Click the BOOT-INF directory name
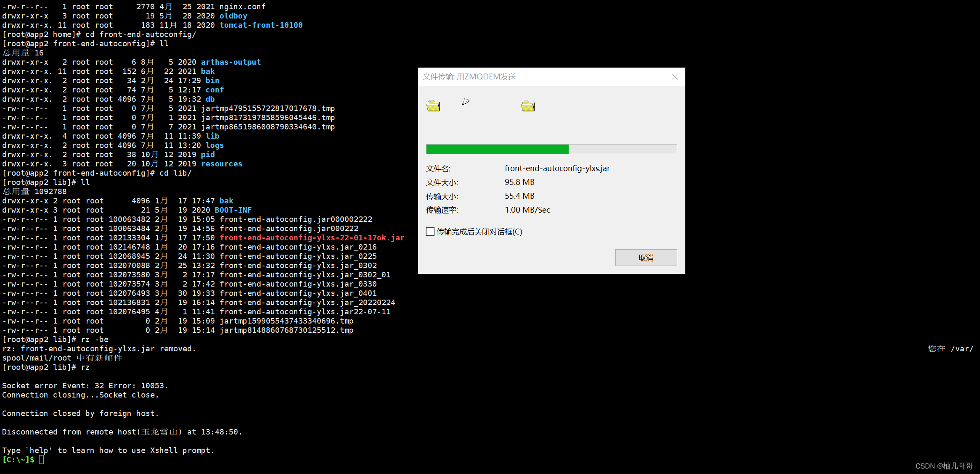 233,210
